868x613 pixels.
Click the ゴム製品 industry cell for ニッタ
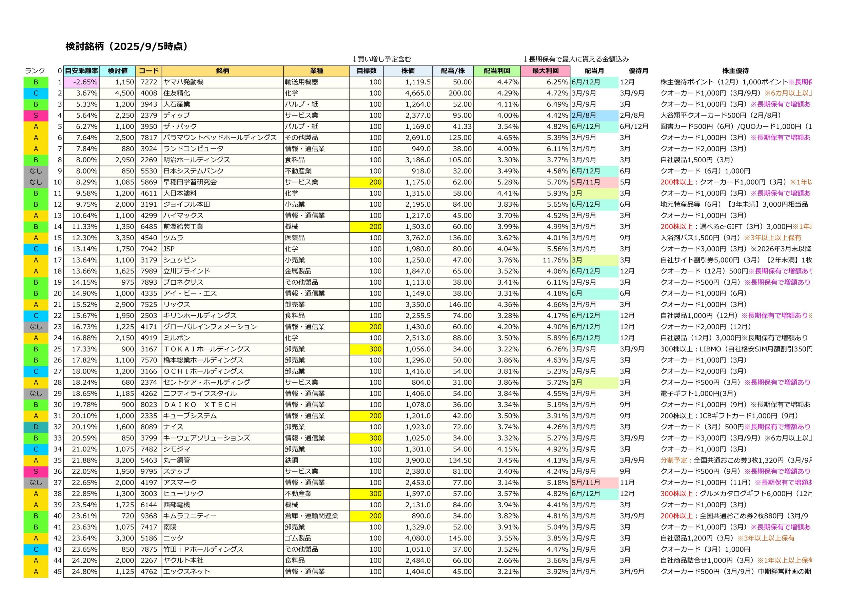coord(316,538)
